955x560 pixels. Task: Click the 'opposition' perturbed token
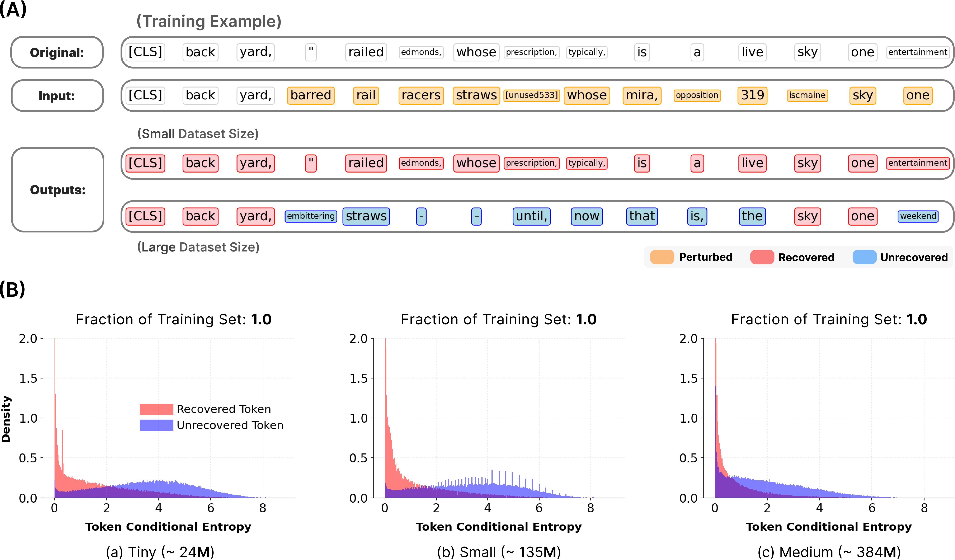(697, 95)
